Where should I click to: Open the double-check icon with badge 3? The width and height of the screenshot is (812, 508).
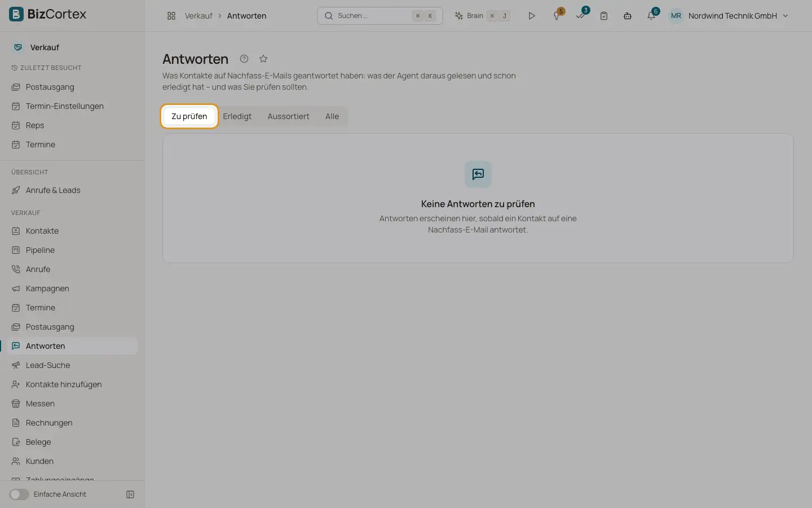click(581, 16)
